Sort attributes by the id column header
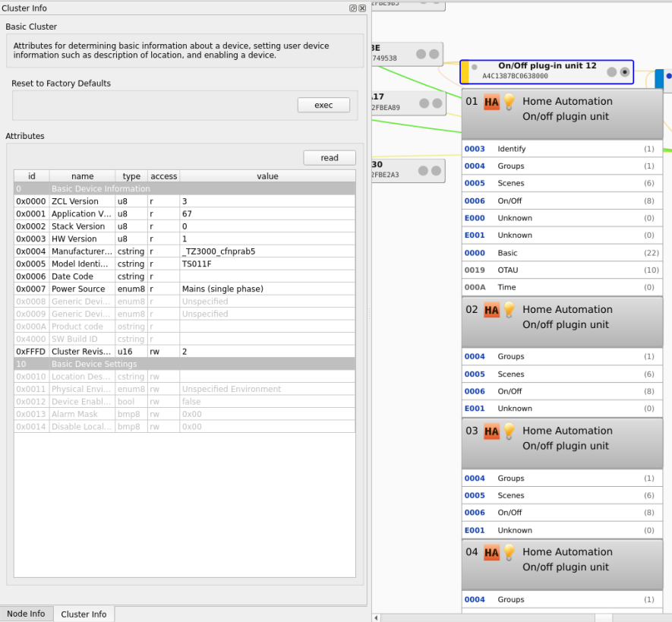The width and height of the screenshot is (672, 622). tap(32, 176)
